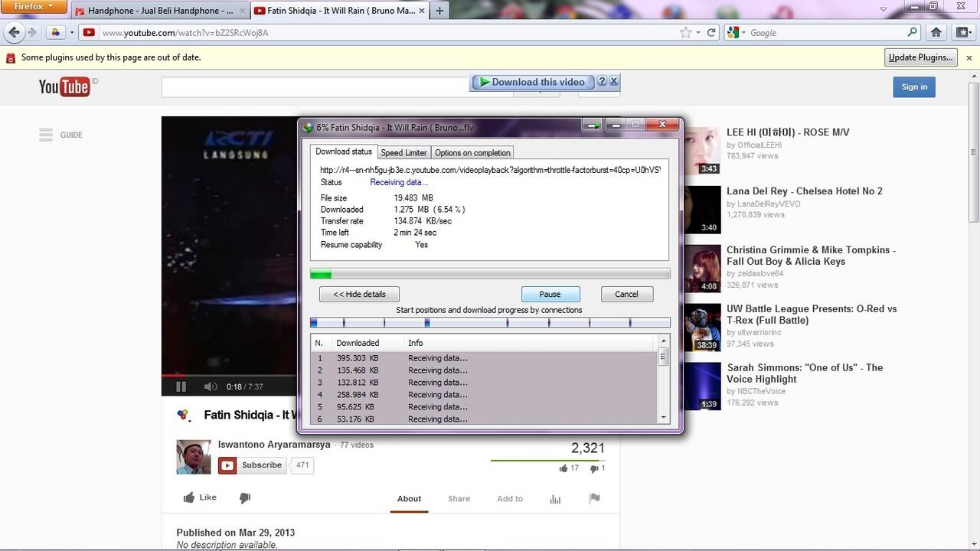Switch to the Handphone - Jual Beli Handphone tab

pos(161,11)
